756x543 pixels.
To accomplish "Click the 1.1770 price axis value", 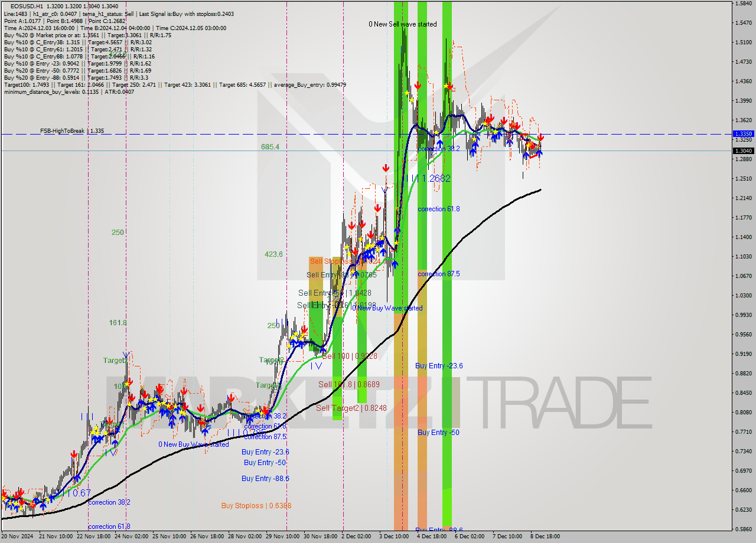I will pos(742,218).
